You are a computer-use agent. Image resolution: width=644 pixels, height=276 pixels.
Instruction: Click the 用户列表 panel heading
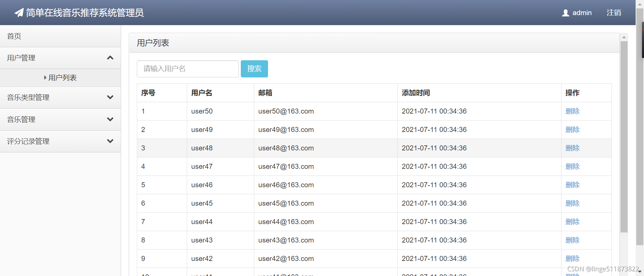click(x=153, y=43)
